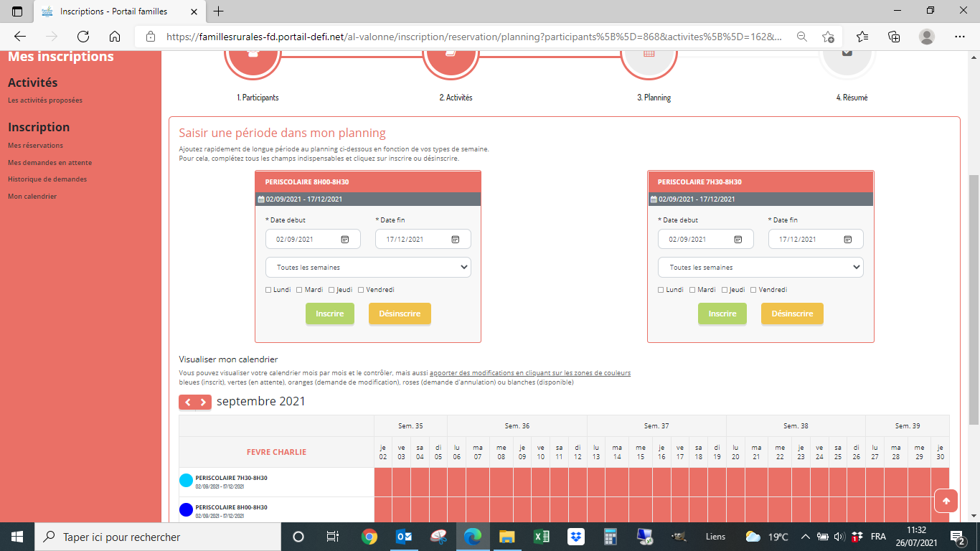Go to next month in calendar
980x551 pixels.
click(x=203, y=402)
